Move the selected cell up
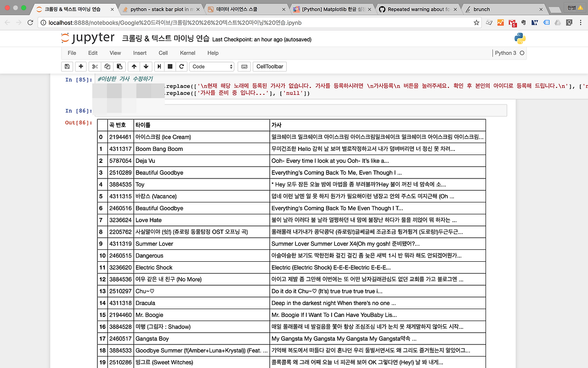Screen dimensions: 588x368 [134, 67]
